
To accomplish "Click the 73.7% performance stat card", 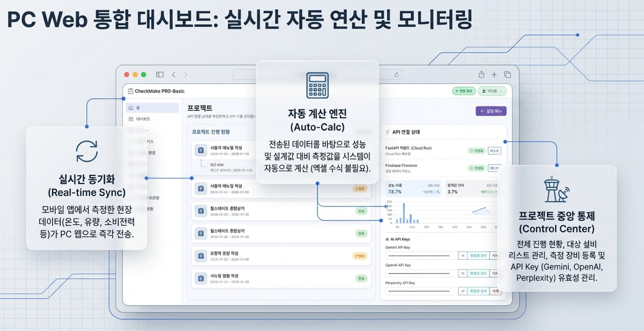I will [x=414, y=189].
